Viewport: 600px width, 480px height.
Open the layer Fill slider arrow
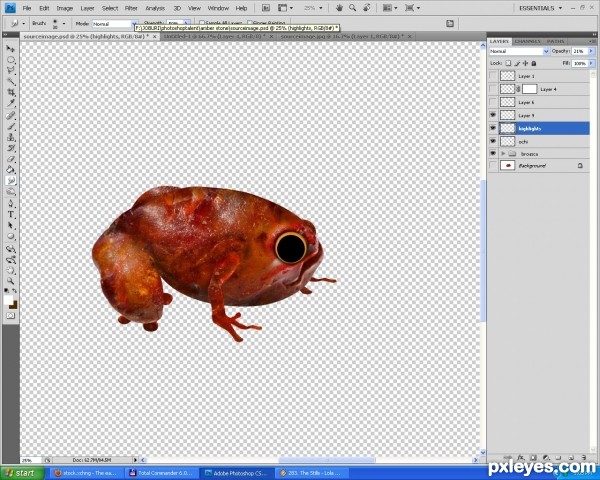(x=592, y=63)
